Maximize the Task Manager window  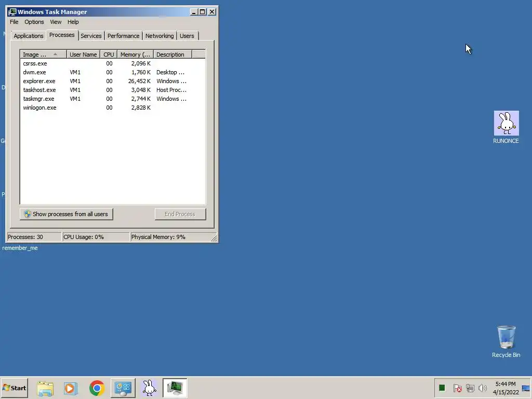(203, 12)
